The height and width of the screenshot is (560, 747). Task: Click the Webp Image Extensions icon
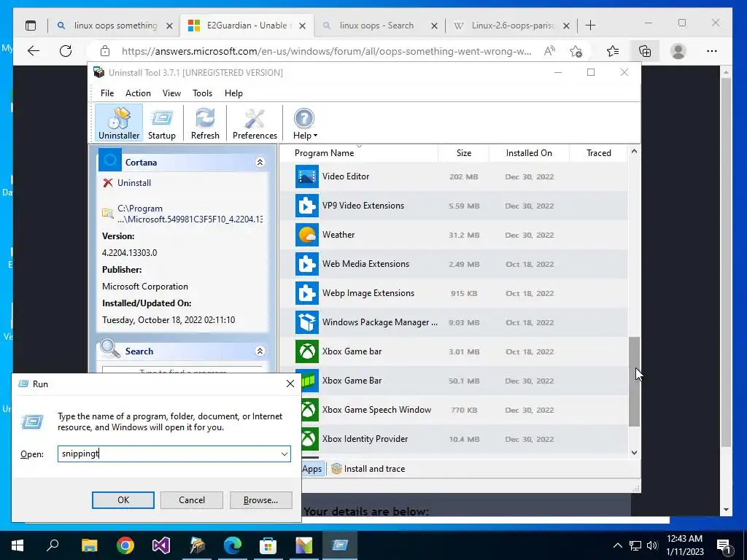click(x=307, y=293)
